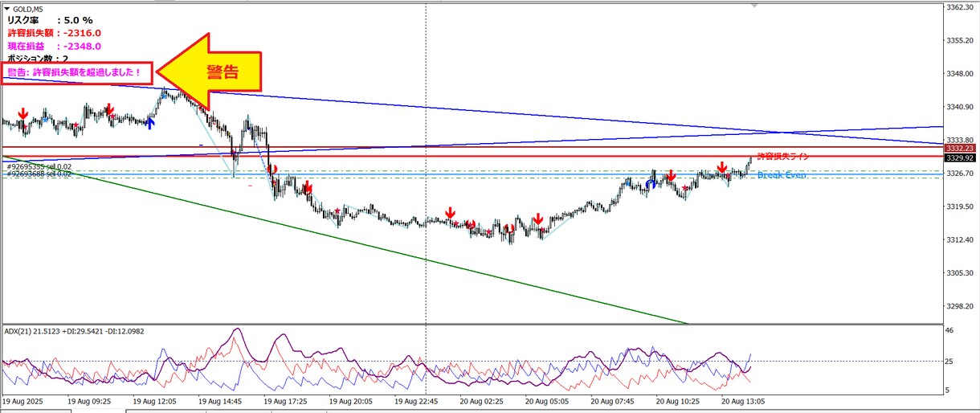Click the gray chart shift triangle marker
Image resolution: width=980 pixels, height=413 pixels.
pyautogui.click(x=753, y=5)
